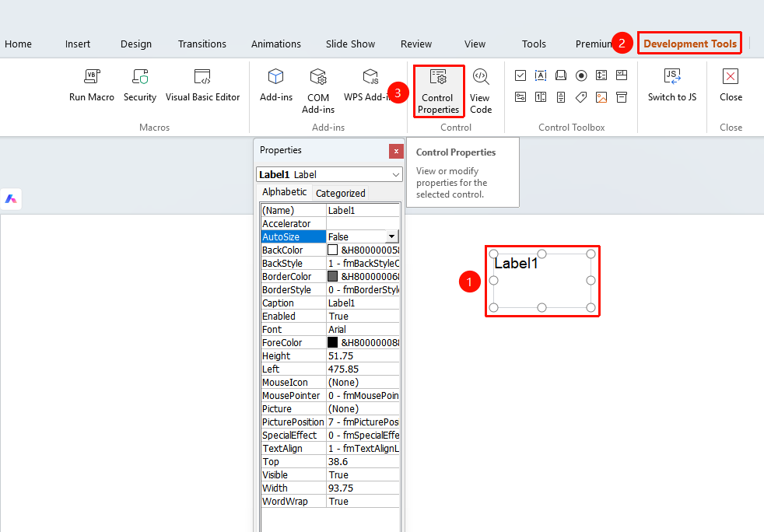Click the WPS AI floating icon
764x532 pixels.
click(11, 199)
